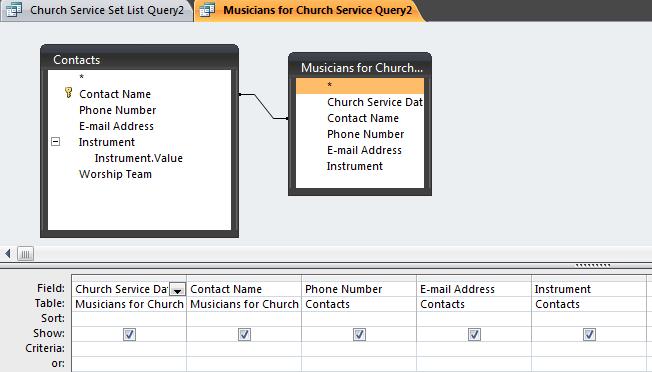652x372 pixels.
Task: Select Contact Name field in Contacts table
Action: click(115, 94)
